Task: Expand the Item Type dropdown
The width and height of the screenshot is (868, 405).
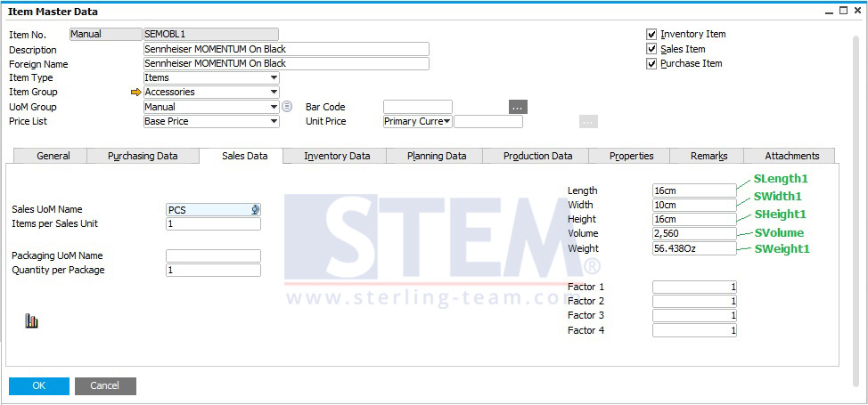Action: tap(274, 78)
